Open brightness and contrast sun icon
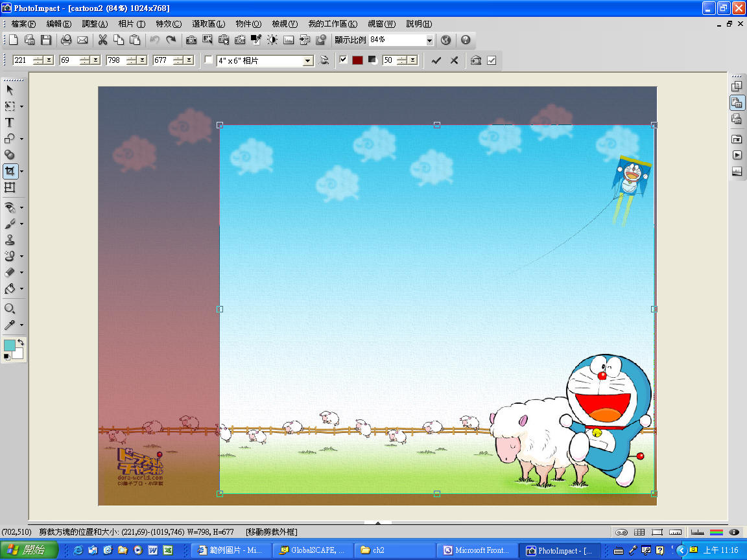747x560 pixels. tap(272, 40)
